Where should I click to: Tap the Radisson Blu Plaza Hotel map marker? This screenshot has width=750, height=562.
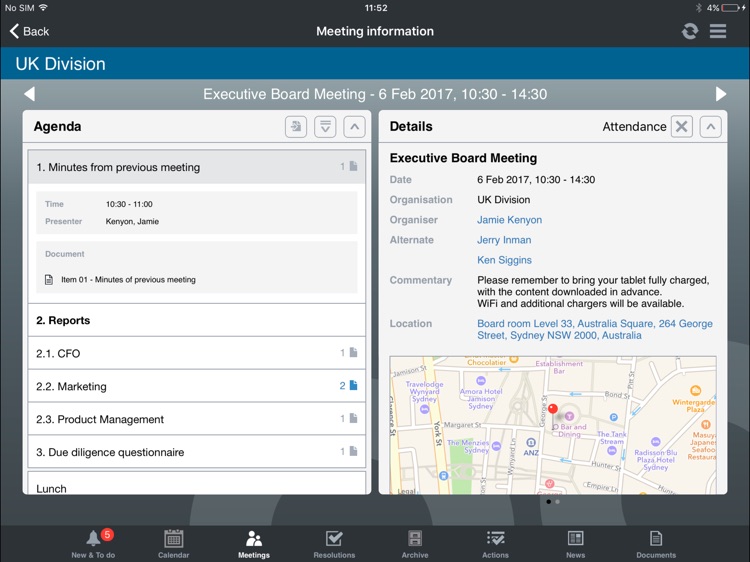(656, 441)
